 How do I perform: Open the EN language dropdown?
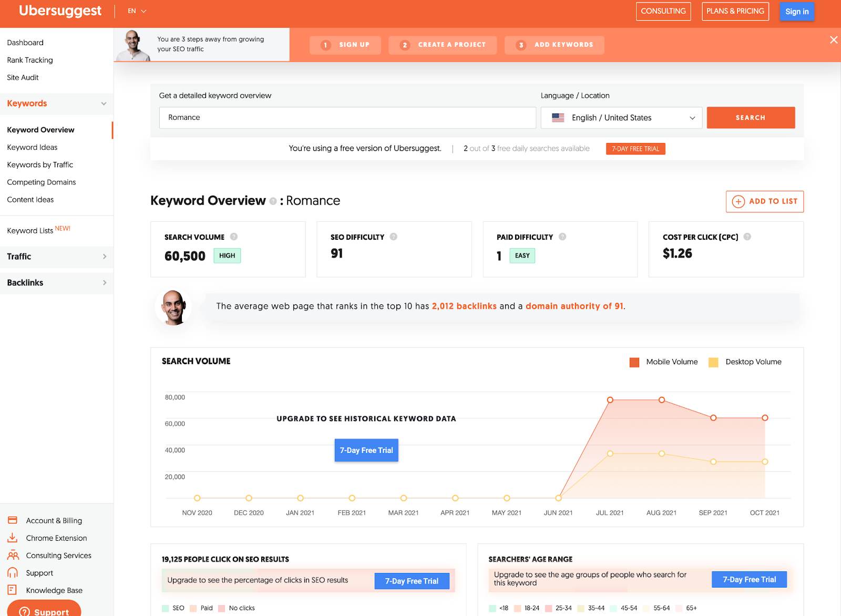pos(137,11)
